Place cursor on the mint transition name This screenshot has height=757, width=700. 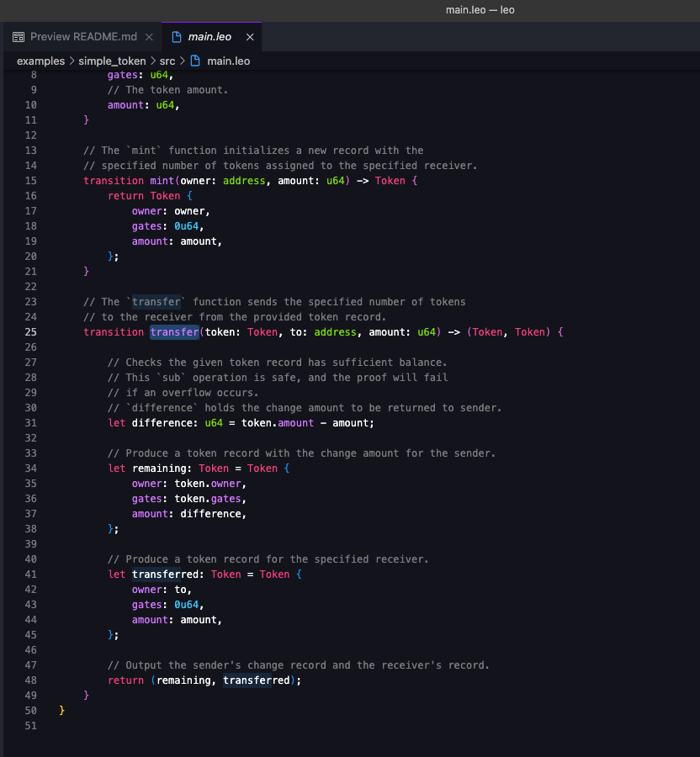[161, 180]
